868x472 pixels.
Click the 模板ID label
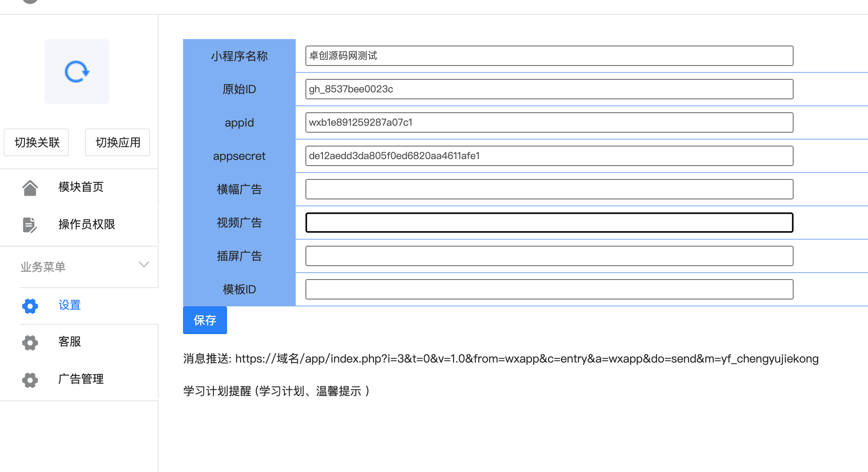239,289
